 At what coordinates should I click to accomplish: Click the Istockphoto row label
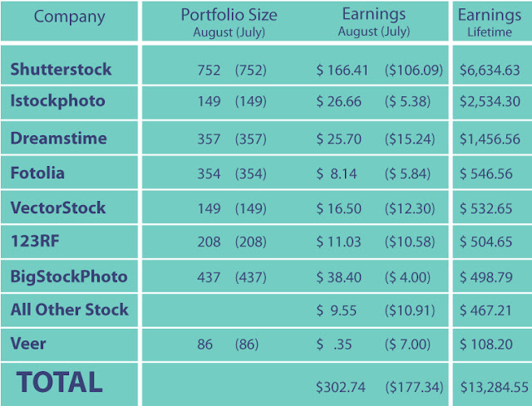[x=57, y=101]
